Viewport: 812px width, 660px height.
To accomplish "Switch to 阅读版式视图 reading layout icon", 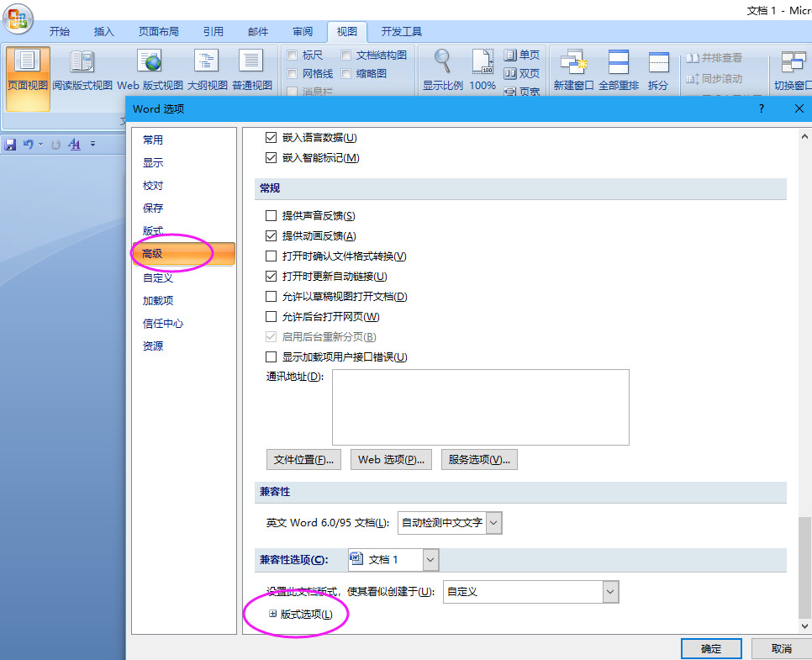I will 82,61.
